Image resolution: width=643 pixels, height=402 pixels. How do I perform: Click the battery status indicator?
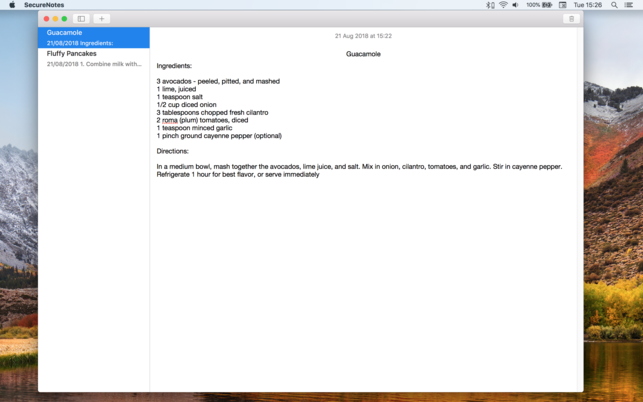(x=539, y=5)
